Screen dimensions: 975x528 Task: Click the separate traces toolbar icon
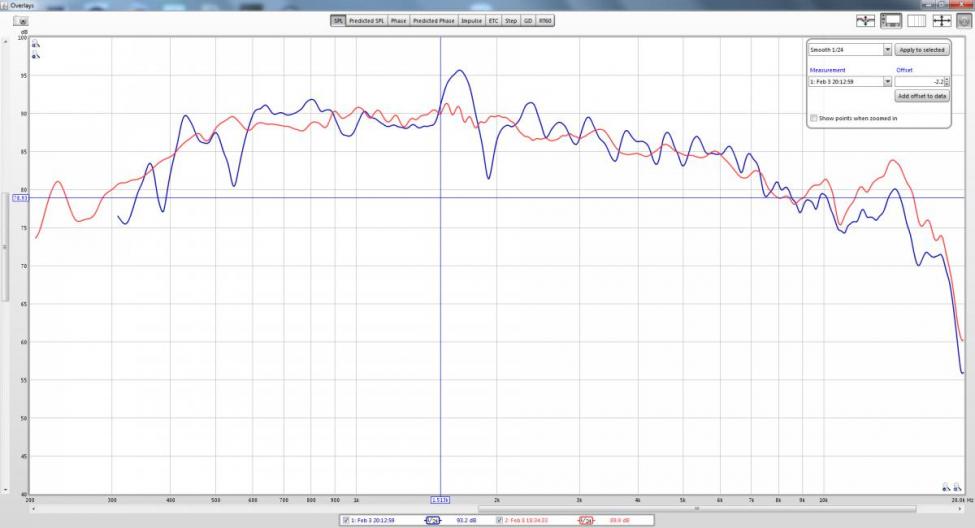[x=865, y=21]
